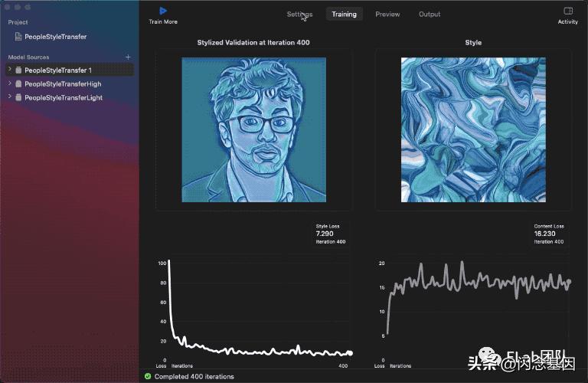Click the Activity label text

tap(568, 21)
